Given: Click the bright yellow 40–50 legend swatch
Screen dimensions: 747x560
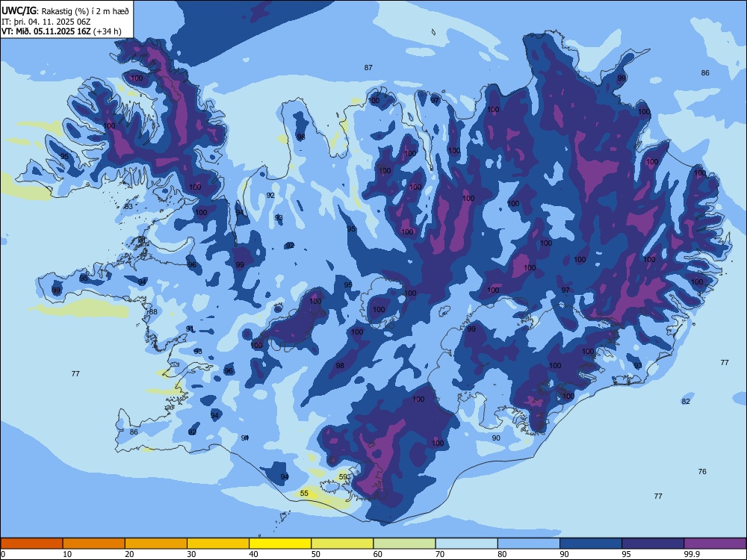Looking at the screenshot, I should tap(280, 544).
